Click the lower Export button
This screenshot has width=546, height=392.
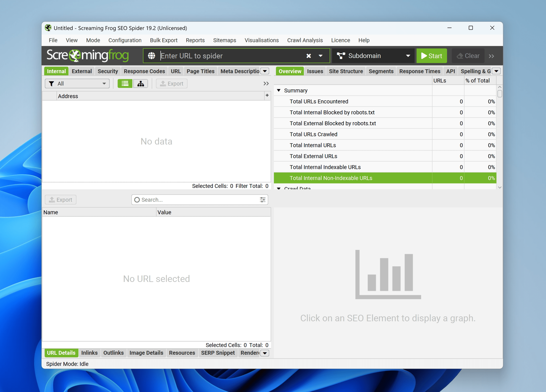[x=61, y=200]
